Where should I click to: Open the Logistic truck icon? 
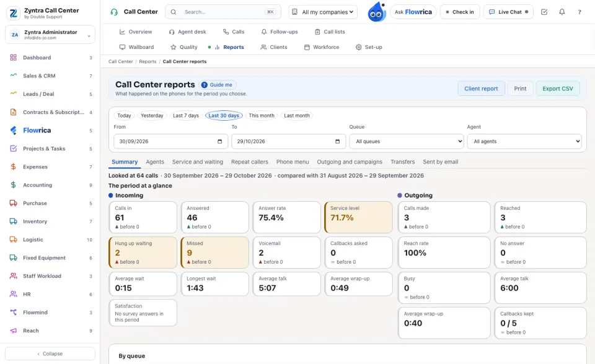(x=13, y=239)
